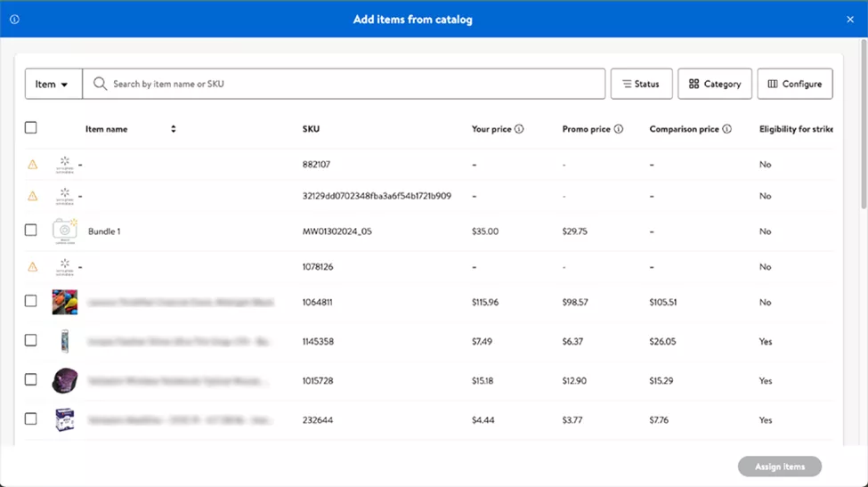
Task: Click the Promo price info icon
Action: (619, 129)
